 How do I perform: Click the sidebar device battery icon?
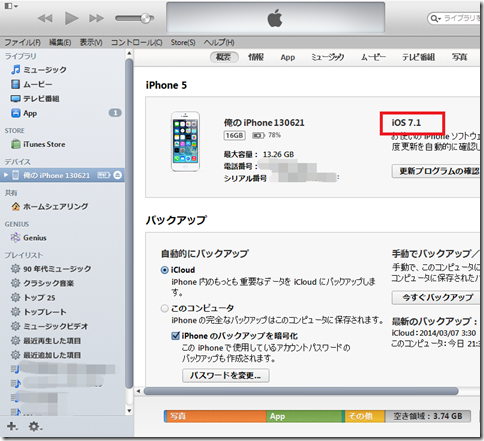pyautogui.click(x=104, y=175)
